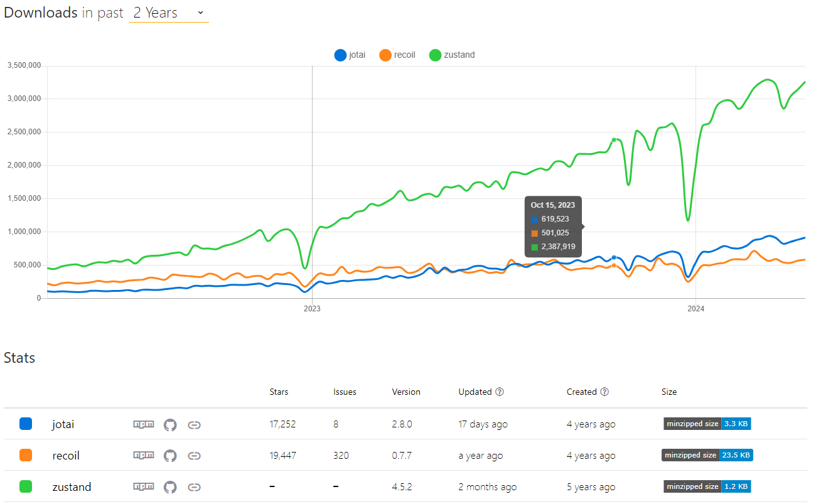Click the Version column header

tap(406, 392)
